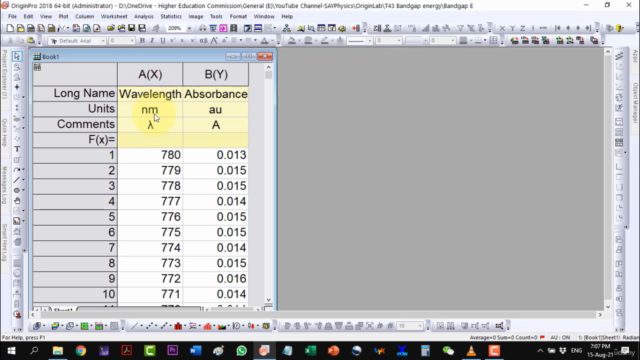Open the font color dropdown arrow
Screen dimensions: 640x360
272,41
